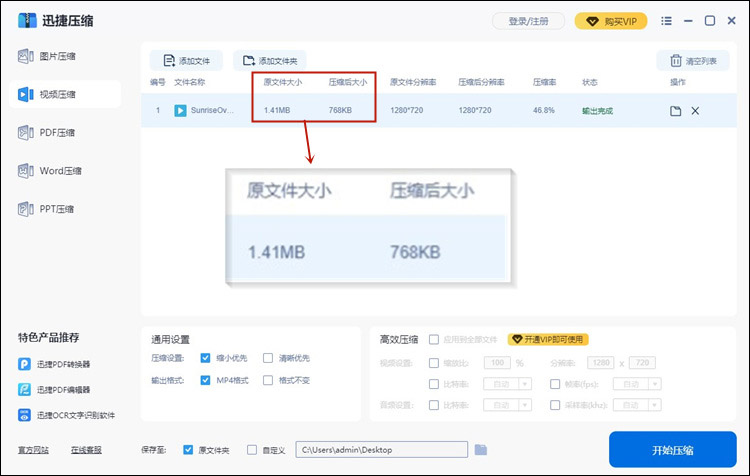Image resolution: width=750 pixels, height=476 pixels.
Task: Enable the 格式不变 checkbox
Action: coord(268,380)
